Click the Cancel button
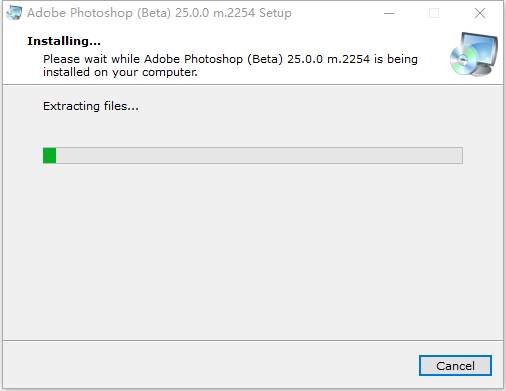Screen dimensions: 506x391 455,366
